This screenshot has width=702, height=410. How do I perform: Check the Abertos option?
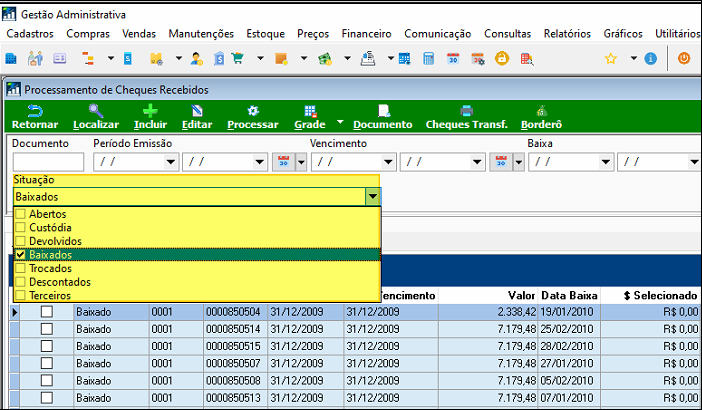point(21,215)
